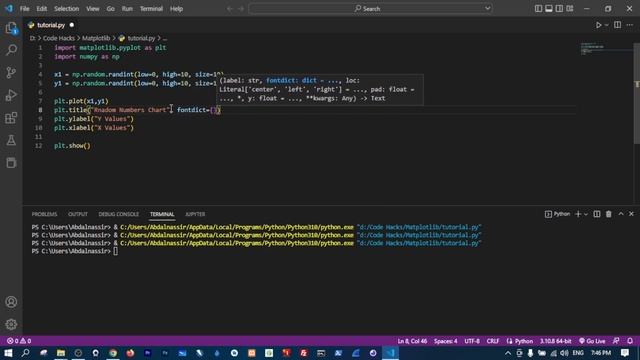Open Chrome from the taskbar

113,353
